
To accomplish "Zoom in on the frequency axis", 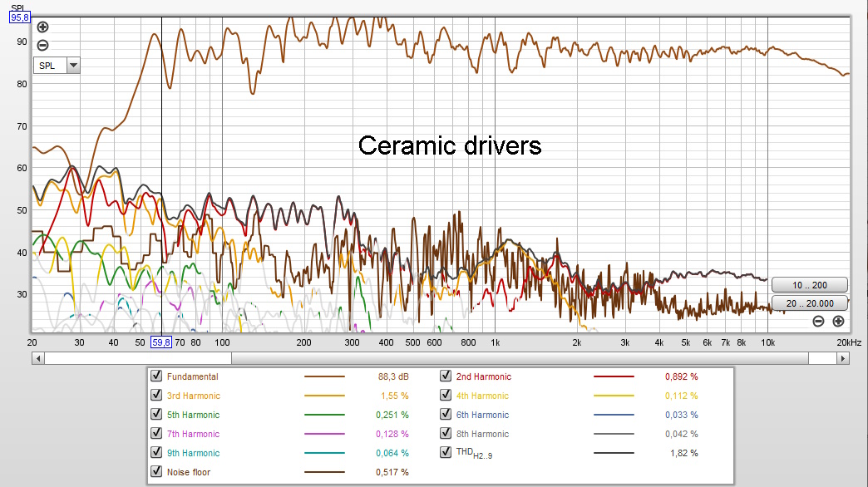I will click(838, 322).
